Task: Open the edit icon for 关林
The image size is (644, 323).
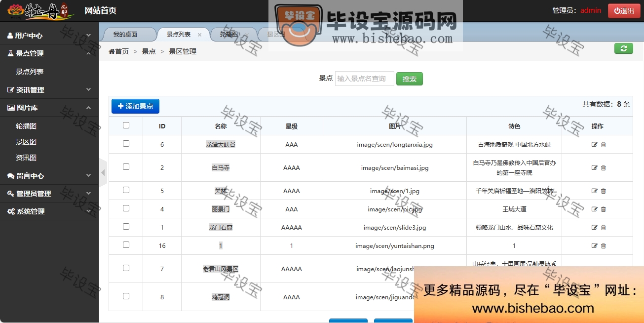Action: click(594, 191)
